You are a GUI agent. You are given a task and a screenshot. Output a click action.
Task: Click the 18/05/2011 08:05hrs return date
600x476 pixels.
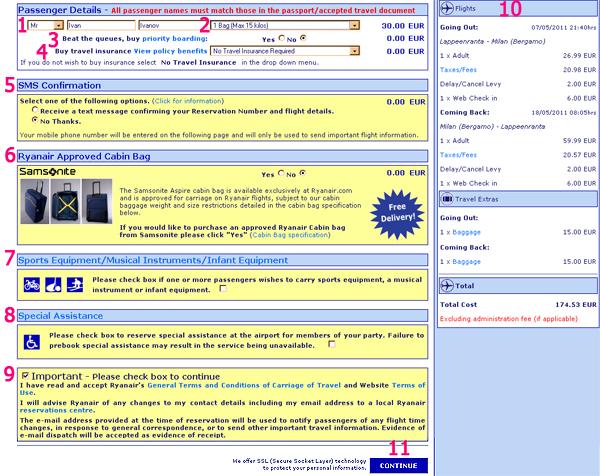click(x=564, y=112)
